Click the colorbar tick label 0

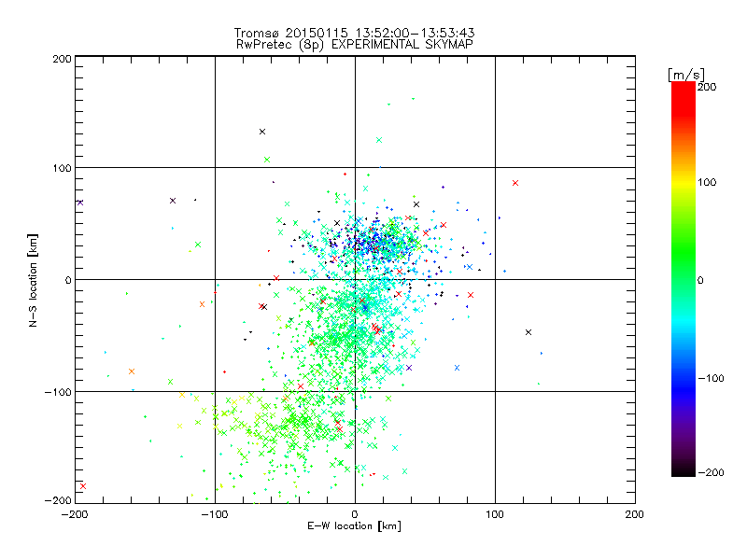pyautogui.click(x=700, y=281)
